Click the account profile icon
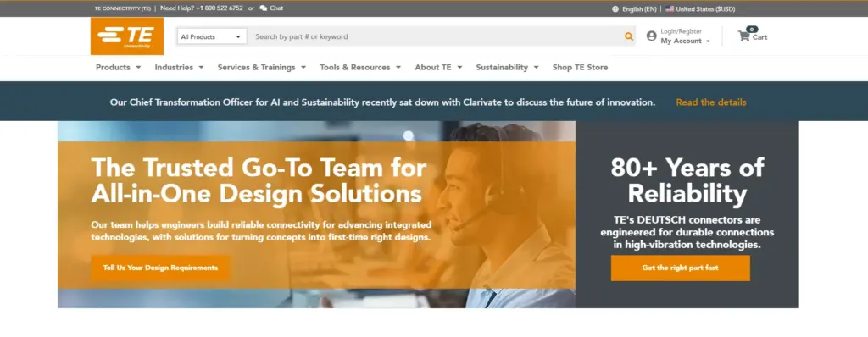The width and height of the screenshot is (868, 337). [652, 36]
